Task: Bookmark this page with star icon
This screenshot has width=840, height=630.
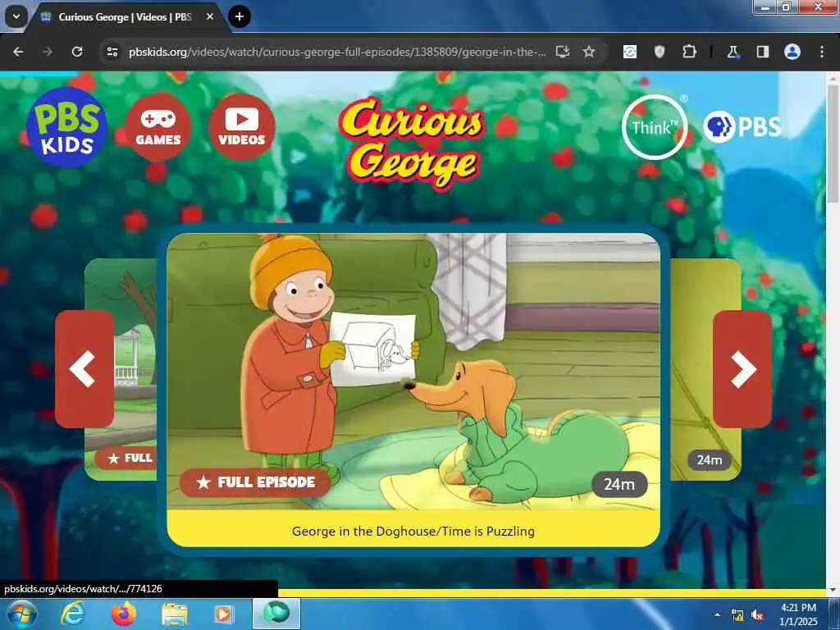Action: (589, 52)
